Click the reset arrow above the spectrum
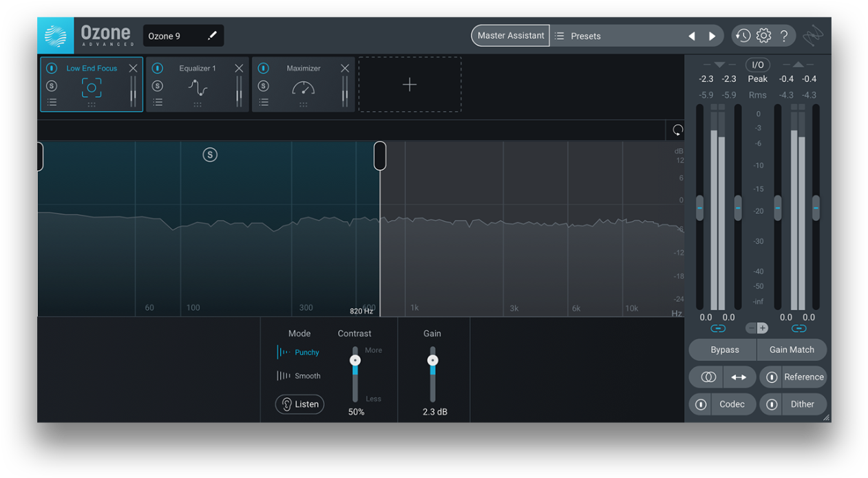The width and height of the screenshot is (868, 478). (x=677, y=130)
